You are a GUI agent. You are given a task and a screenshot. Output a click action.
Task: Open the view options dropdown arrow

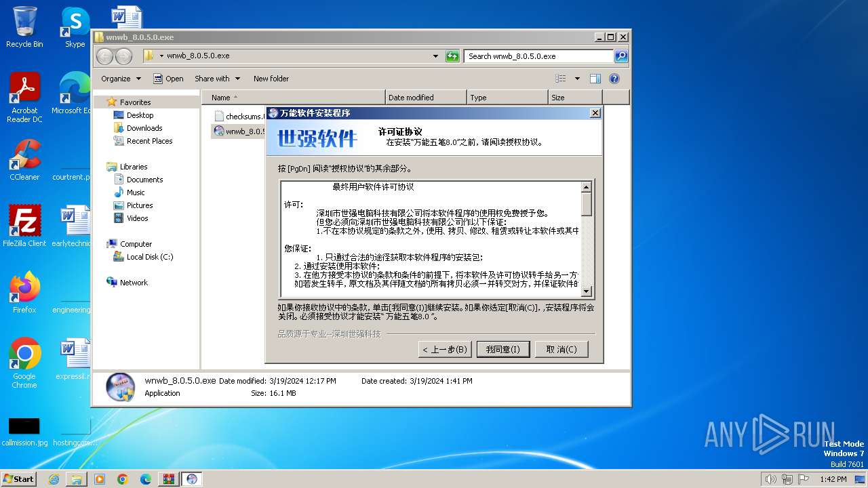(x=577, y=79)
